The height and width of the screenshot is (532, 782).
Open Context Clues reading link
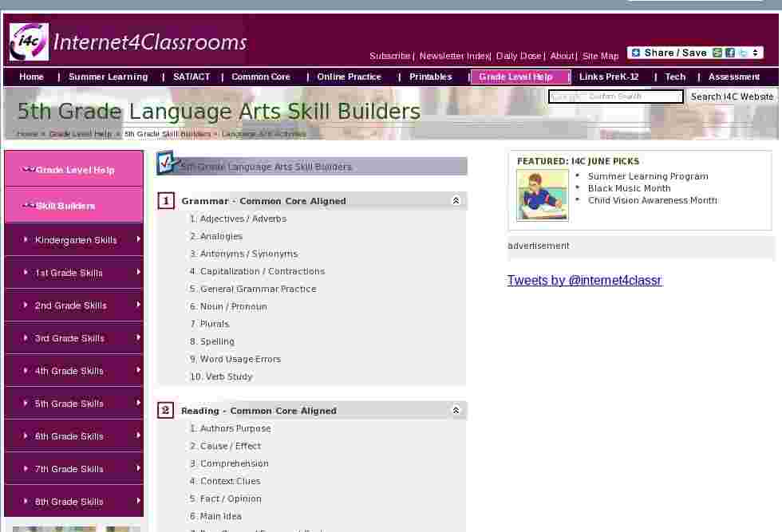coord(230,481)
